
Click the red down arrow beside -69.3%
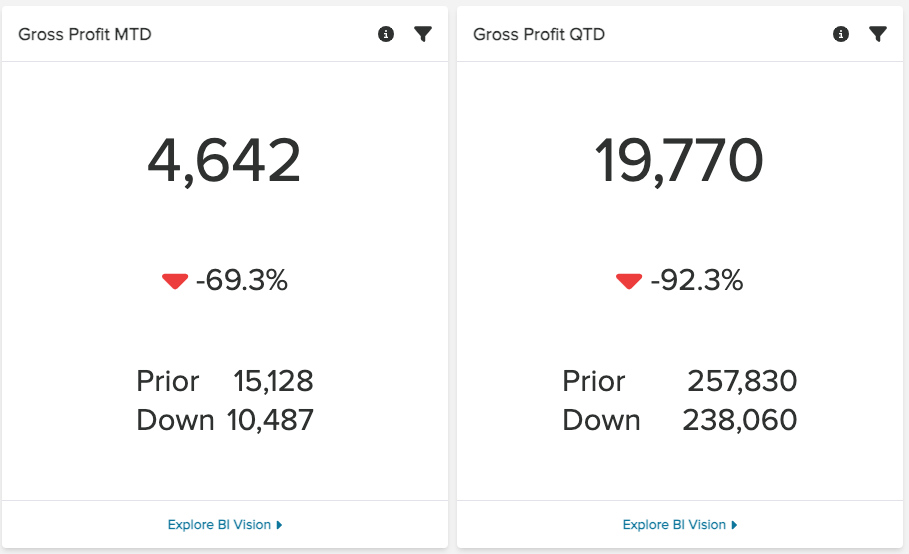click(x=175, y=282)
